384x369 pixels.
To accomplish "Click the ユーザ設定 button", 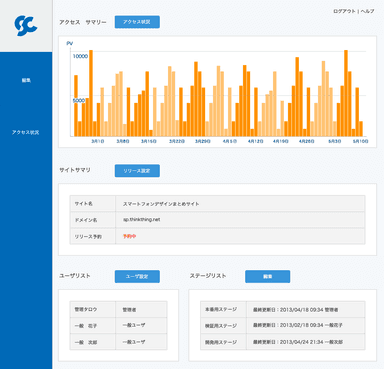I will [x=137, y=276].
